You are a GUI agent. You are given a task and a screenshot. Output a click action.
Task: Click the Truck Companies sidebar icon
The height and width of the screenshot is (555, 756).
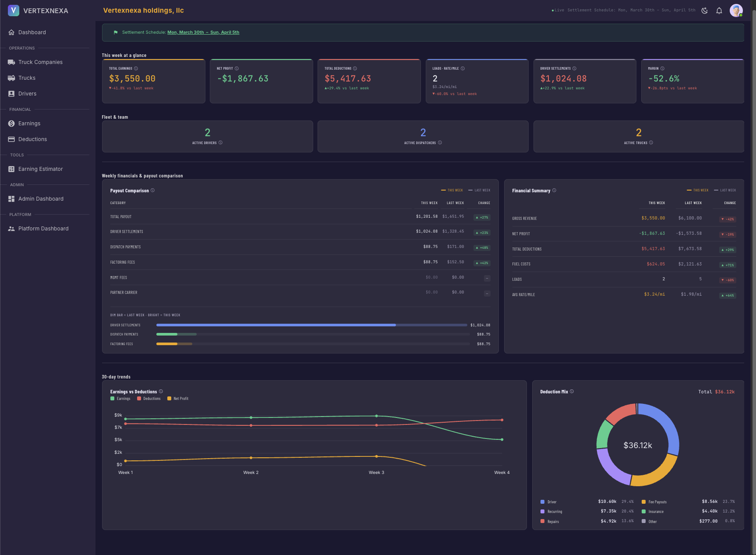click(x=11, y=62)
